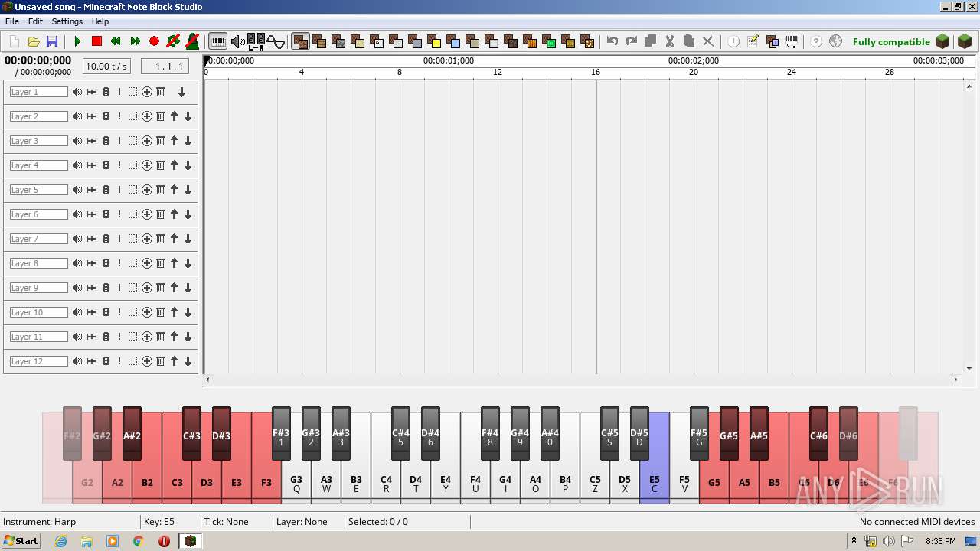The width and height of the screenshot is (980, 551).
Task: Rewind the song with the green double-left arrows
Action: click(x=116, y=41)
